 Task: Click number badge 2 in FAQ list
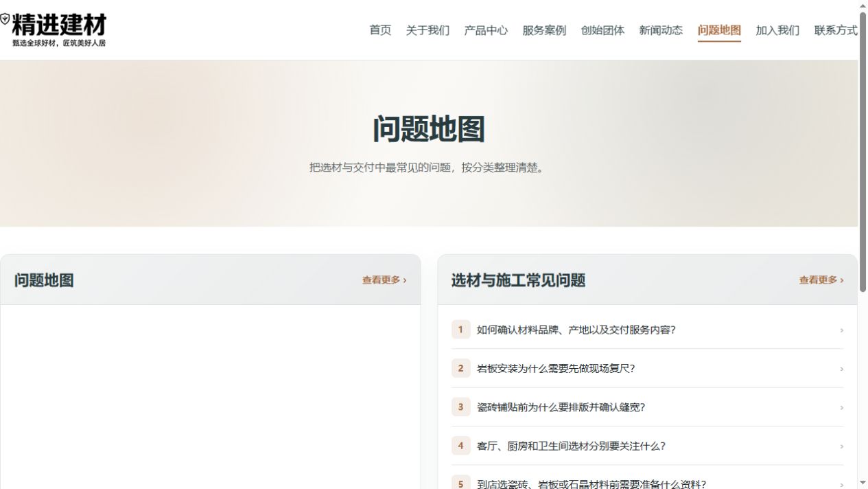pos(460,369)
